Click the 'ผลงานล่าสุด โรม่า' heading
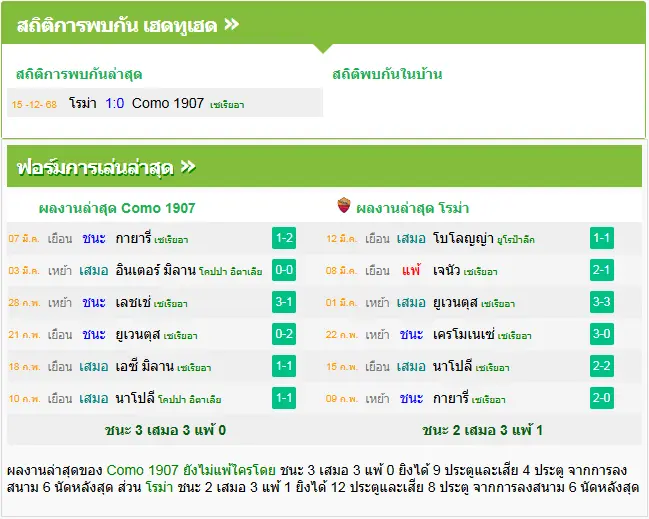 (x=412, y=208)
